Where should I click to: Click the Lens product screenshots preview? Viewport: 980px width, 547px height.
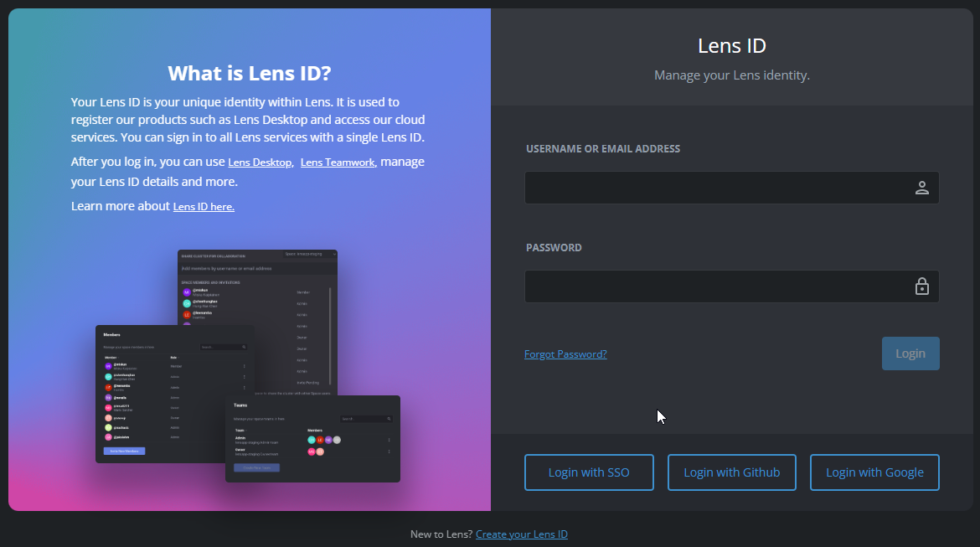coord(247,364)
